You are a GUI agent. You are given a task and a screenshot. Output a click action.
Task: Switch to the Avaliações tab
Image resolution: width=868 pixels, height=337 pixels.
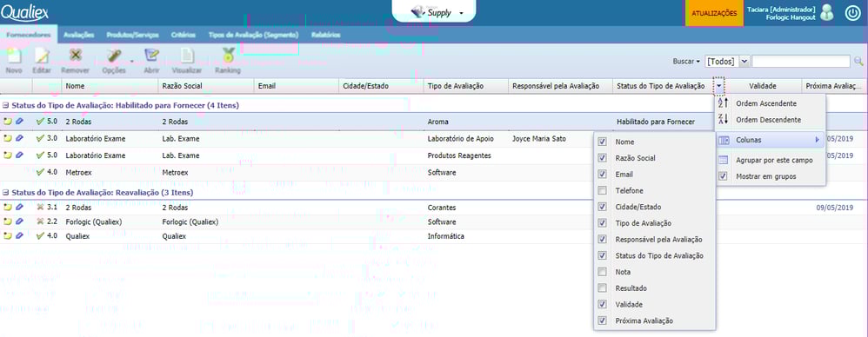click(x=78, y=35)
